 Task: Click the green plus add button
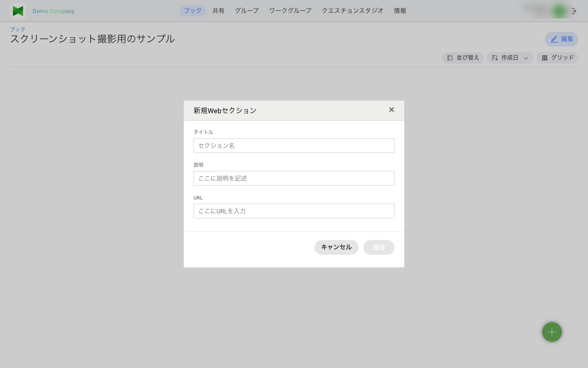click(552, 332)
